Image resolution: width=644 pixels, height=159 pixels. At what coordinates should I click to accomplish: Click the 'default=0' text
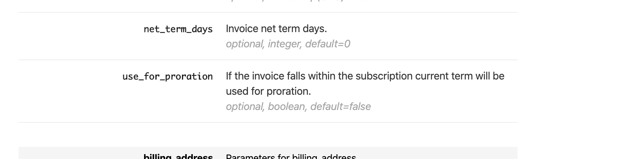[x=328, y=44]
